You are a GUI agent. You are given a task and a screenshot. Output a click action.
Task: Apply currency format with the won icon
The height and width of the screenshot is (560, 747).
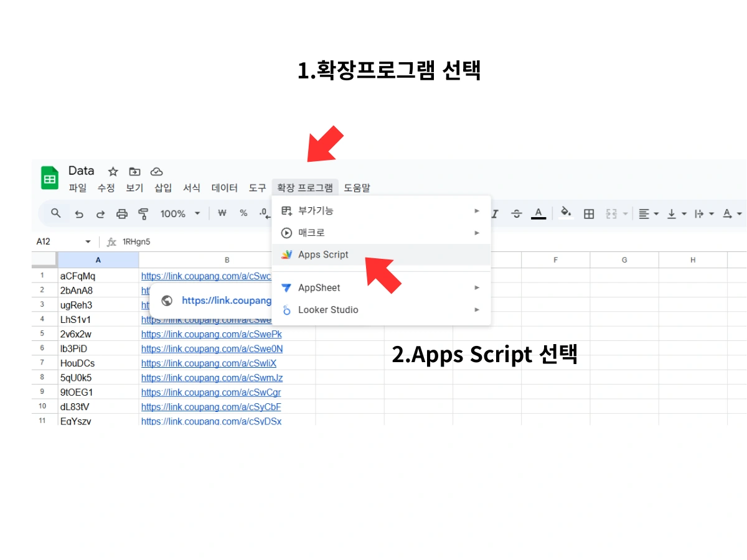pyautogui.click(x=222, y=213)
